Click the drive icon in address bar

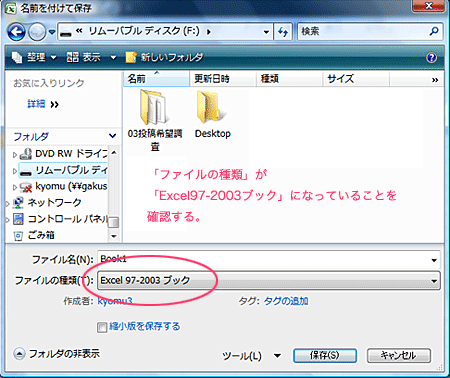(66, 33)
